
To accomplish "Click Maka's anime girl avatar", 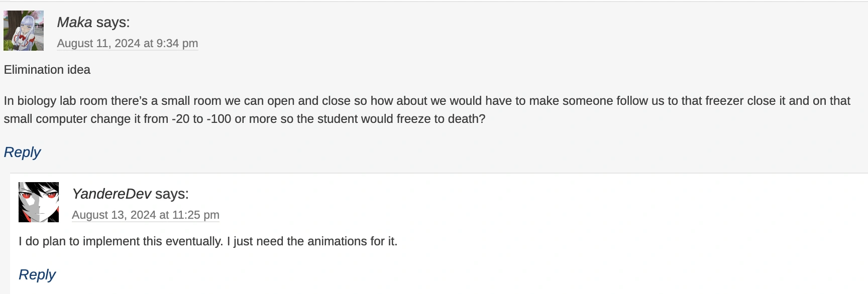I will click(24, 31).
